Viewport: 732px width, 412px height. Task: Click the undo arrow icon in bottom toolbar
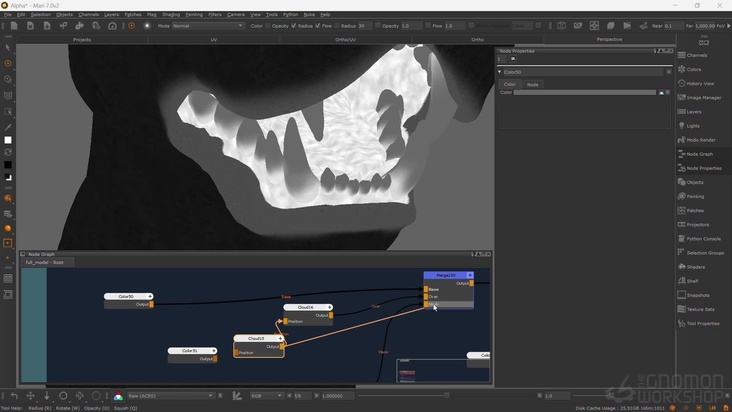tap(14, 396)
